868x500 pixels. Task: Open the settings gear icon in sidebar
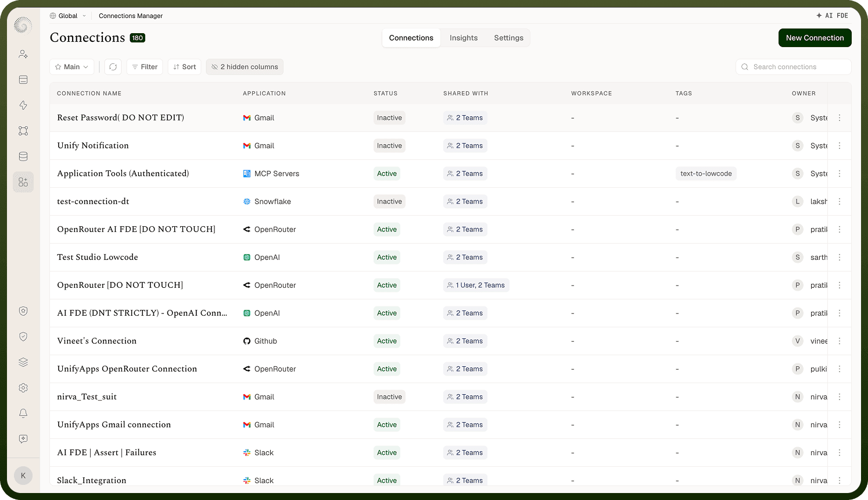coord(23,388)
